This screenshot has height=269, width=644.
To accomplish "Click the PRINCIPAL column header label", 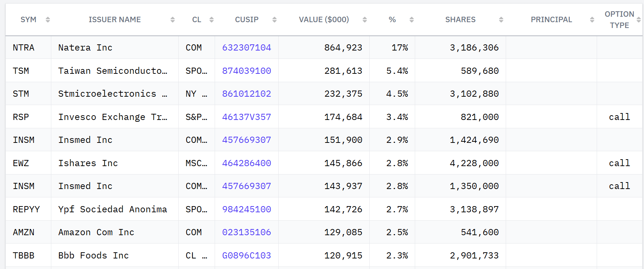I will 551,20.
